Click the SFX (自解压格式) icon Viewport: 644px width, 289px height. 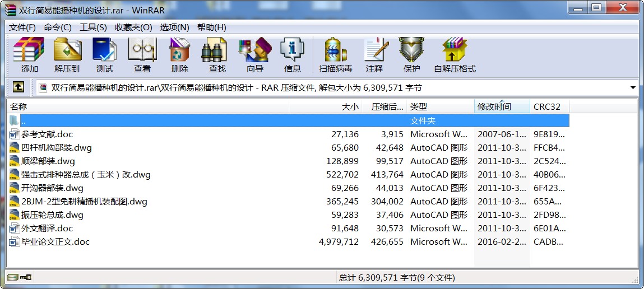point(455,50)
